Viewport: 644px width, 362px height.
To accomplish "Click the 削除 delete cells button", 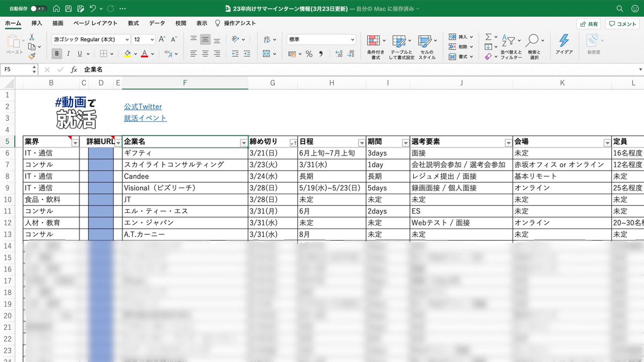I will pyautogui.click(x=461, y=47).
